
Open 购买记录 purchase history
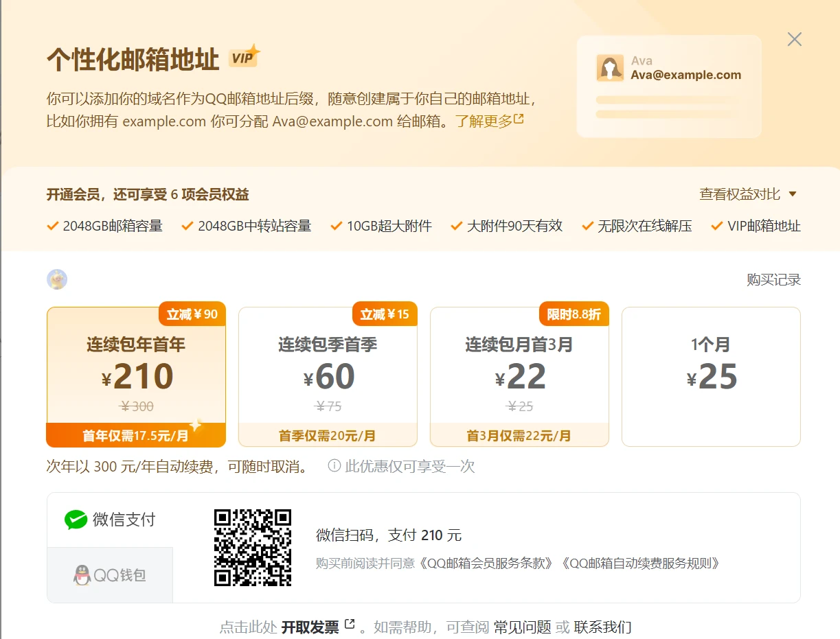pyautogui.click(x=774, y=279)
